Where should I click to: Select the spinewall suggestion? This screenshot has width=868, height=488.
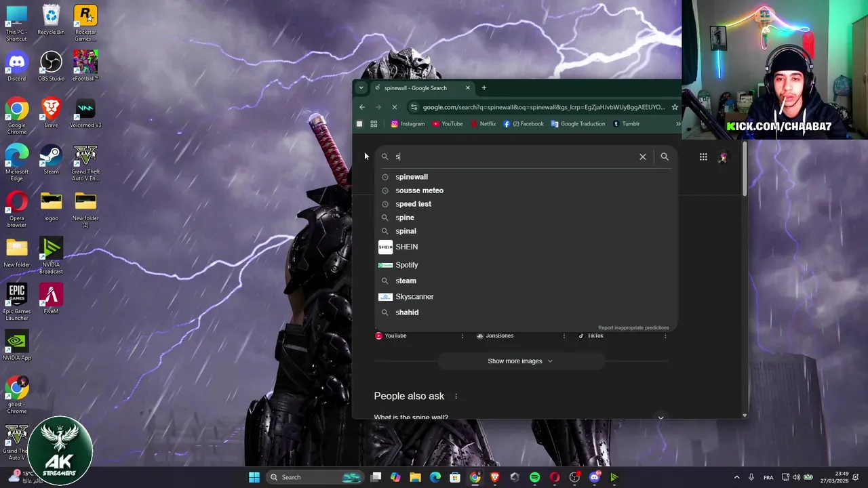(526, 177)
